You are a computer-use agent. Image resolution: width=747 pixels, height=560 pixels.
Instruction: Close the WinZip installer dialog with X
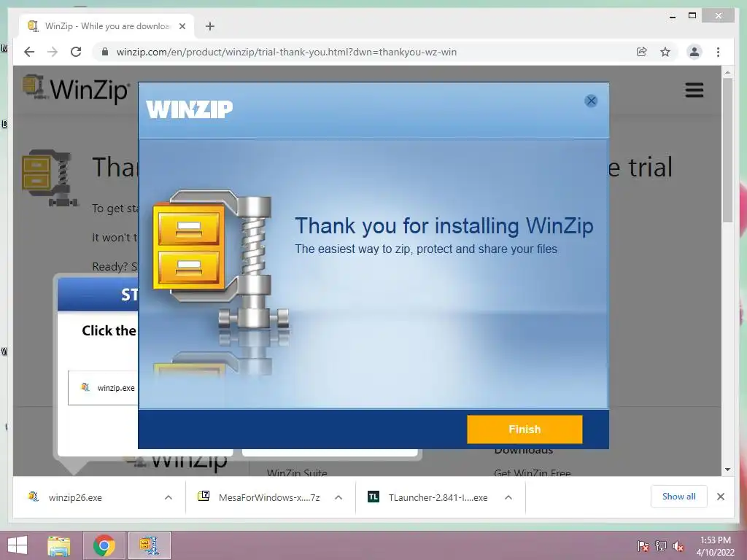coord(591,101)
